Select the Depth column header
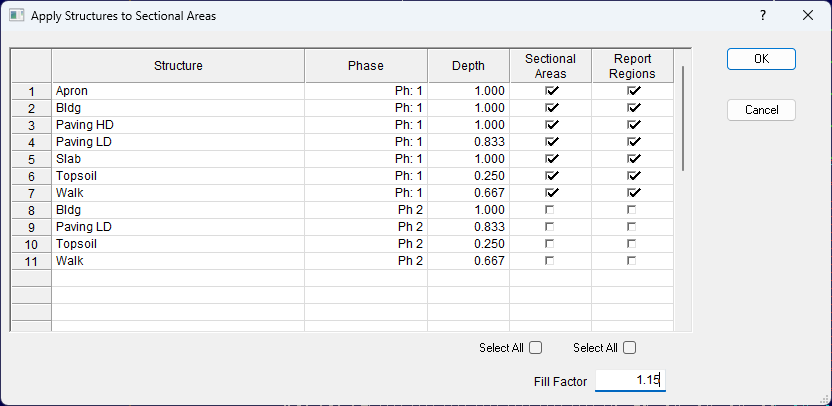 (x=469, y=66)
